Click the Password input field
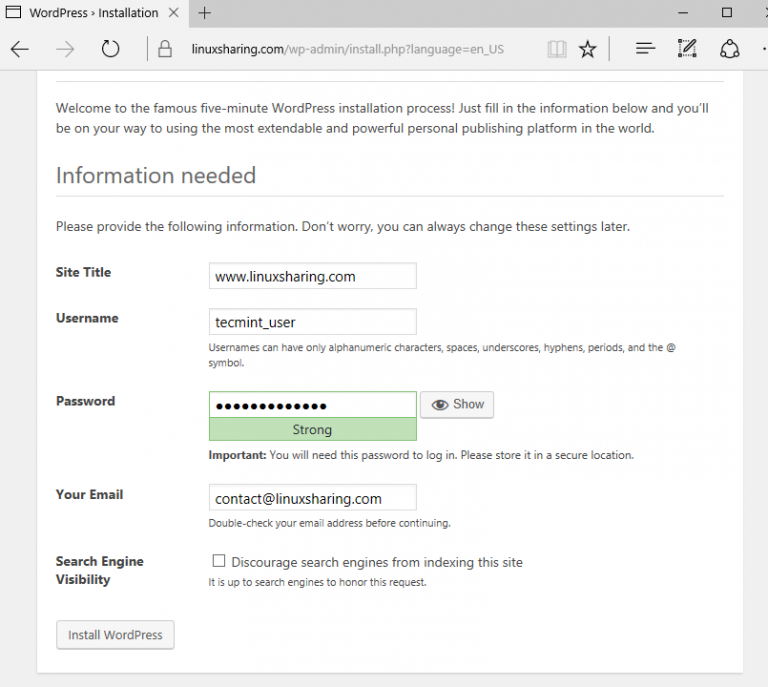Screen dimensions: 768x687 coord(312,404)
